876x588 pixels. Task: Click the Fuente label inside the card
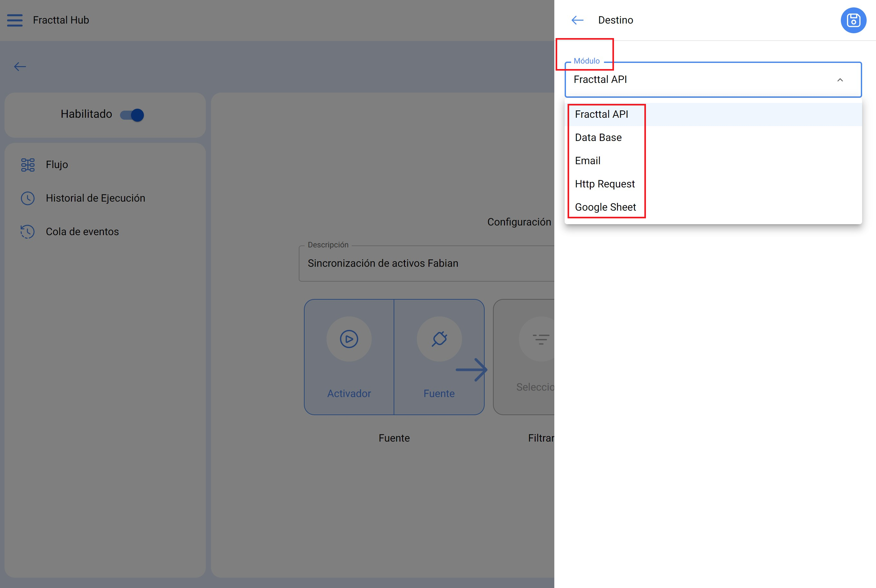point(439,394)
